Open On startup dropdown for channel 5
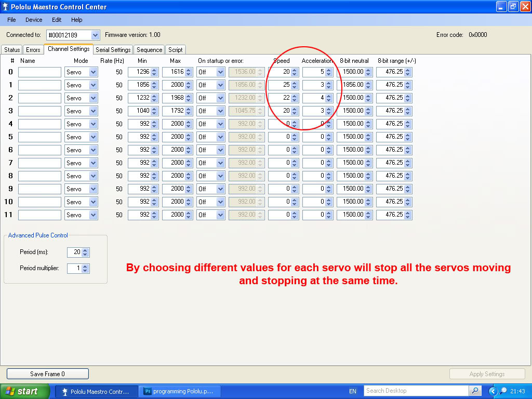532x399 pixels. tap(220, 137)
